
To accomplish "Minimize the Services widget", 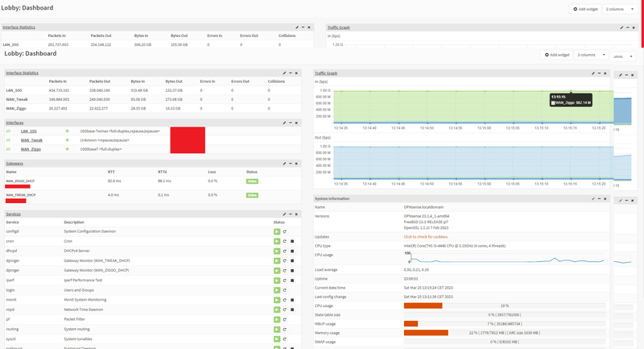I will 291,214.
